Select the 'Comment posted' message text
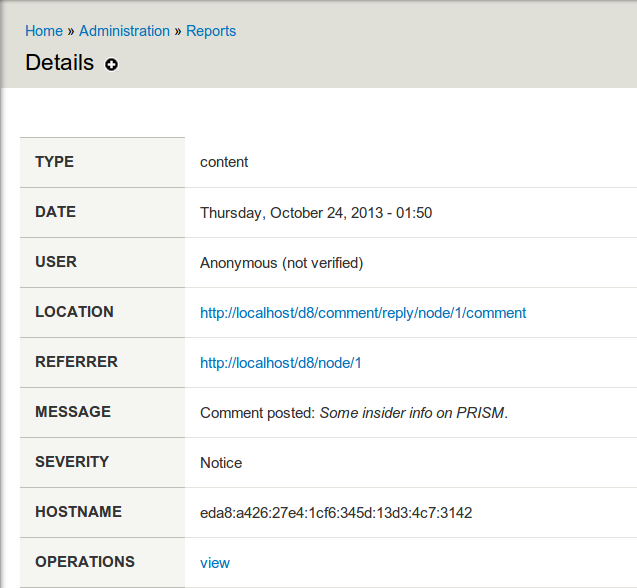This screenshot has width=637, height=588. (x=354, y=413)
